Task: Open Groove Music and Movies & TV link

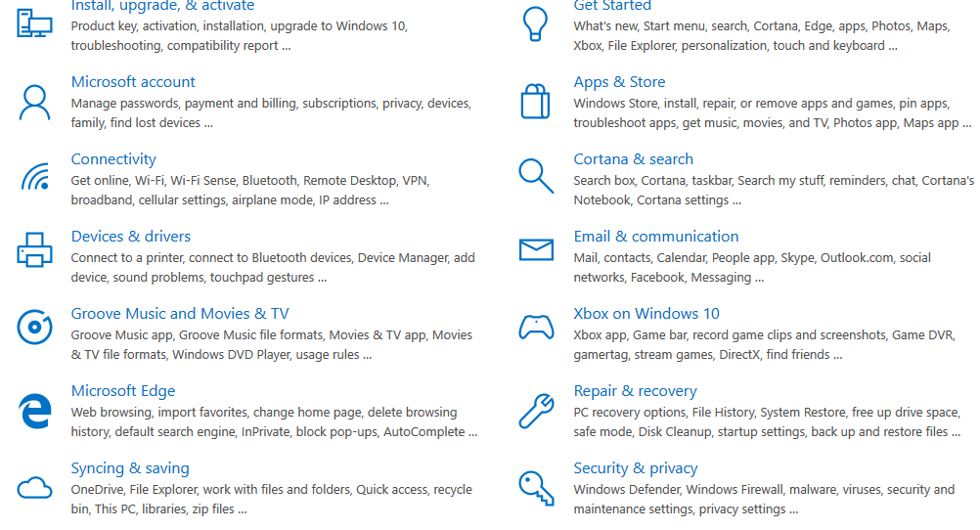Action: (180, 314)
